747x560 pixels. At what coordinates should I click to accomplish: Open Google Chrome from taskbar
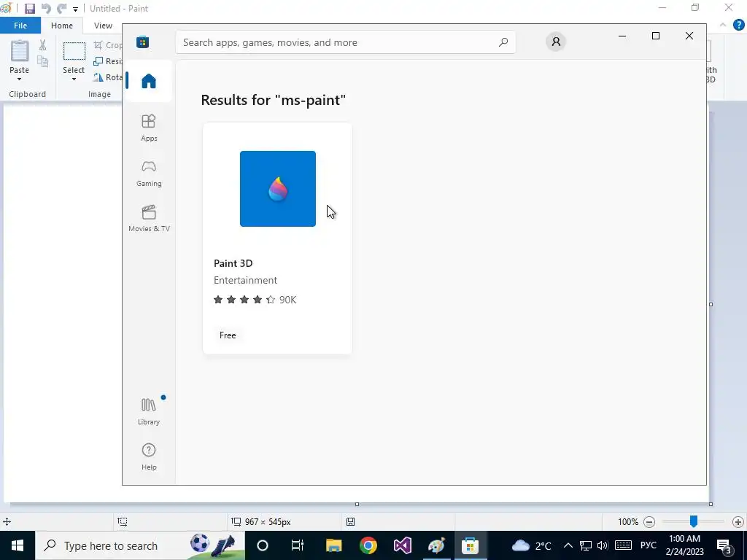pyautogui.click(x=368, y=545)
